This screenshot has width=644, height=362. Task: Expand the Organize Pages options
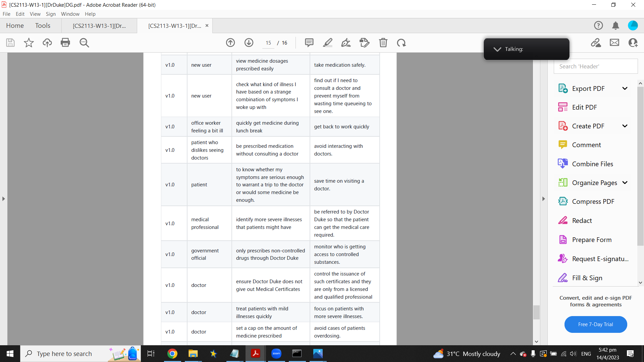pyautogui.click(x=625, y=183)
